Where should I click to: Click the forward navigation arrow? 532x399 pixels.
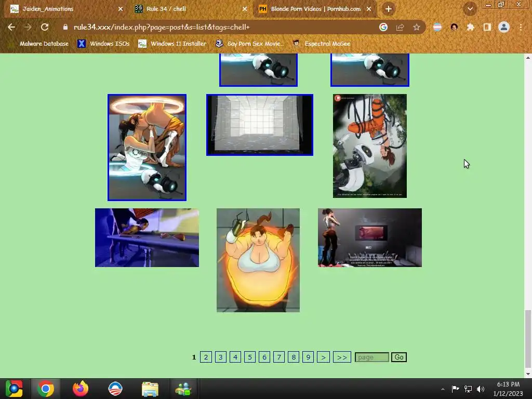coord(28,27)
